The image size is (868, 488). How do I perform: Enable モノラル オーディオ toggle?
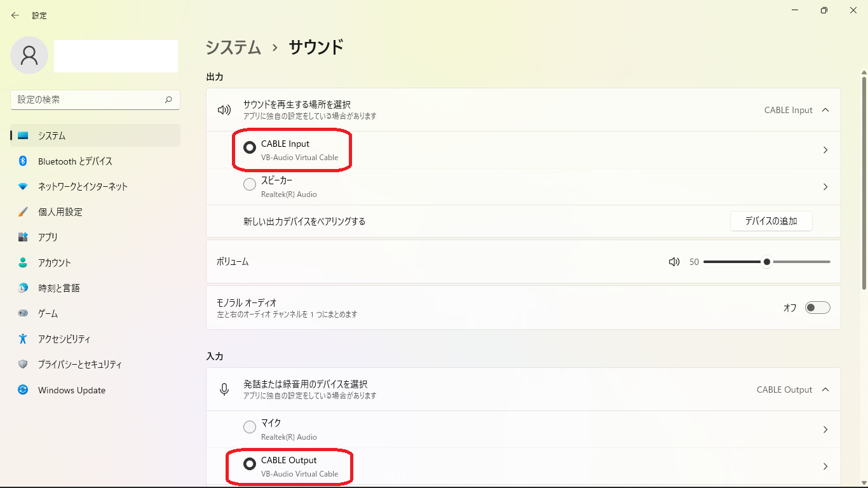click(818, 307)
